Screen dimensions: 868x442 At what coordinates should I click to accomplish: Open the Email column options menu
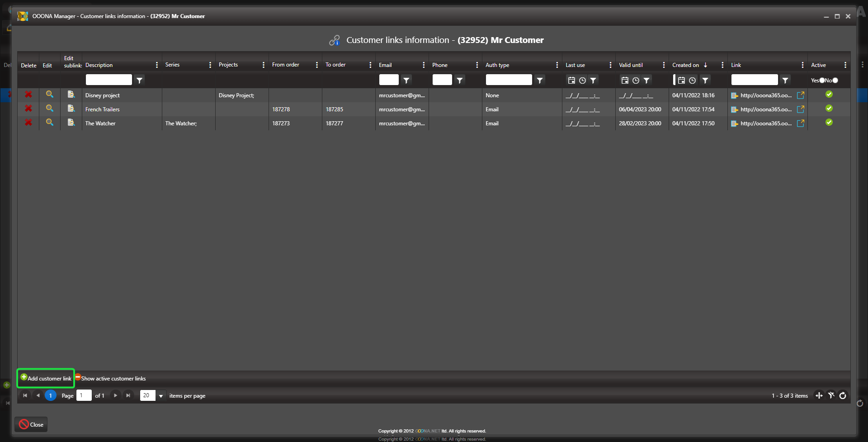tap(423, 65)
